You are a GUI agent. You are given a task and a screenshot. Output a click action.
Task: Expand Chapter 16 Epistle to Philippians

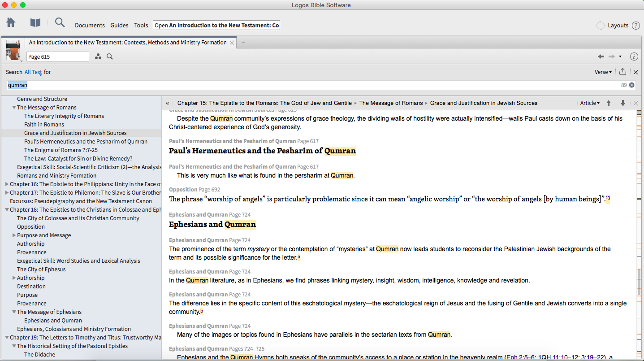(x=7, y=184)
